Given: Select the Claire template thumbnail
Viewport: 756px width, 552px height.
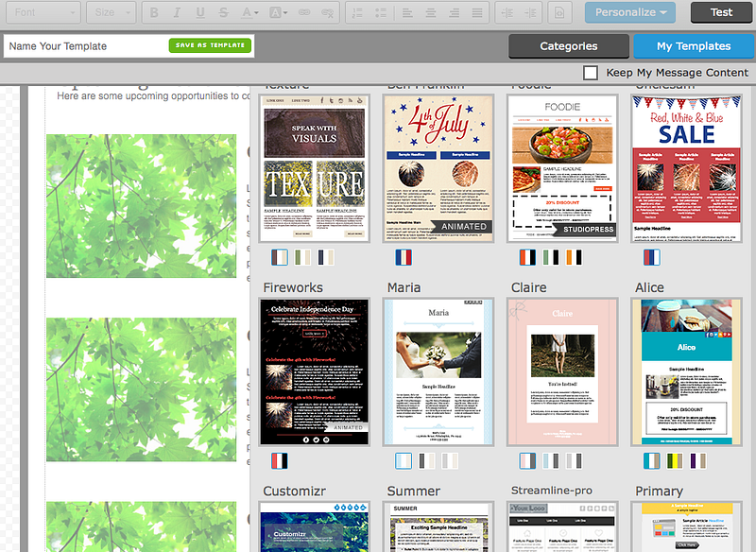Looking at the screenshot, I should (562, 371).
